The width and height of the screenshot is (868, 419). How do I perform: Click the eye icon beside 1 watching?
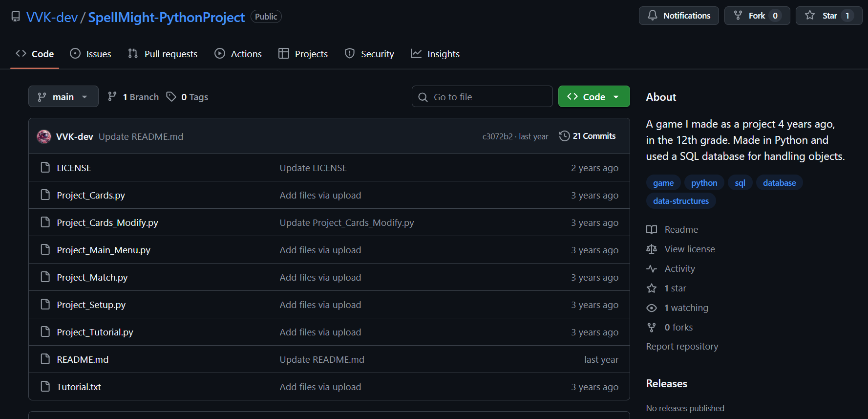point(652,308)
